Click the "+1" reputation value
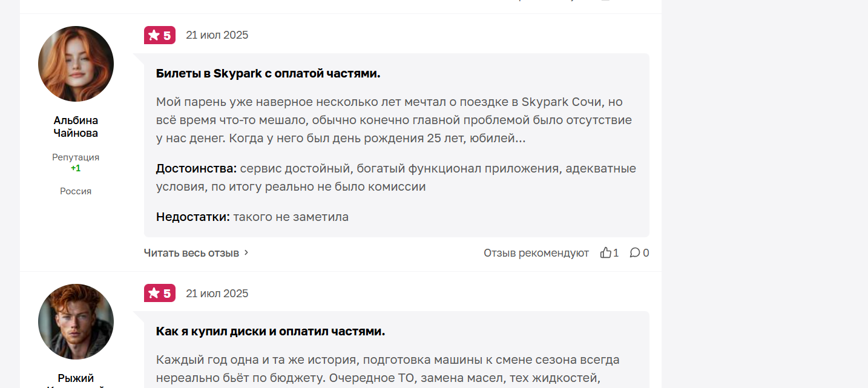The height and width of the screenshot is (388, 868). [76, 168]
